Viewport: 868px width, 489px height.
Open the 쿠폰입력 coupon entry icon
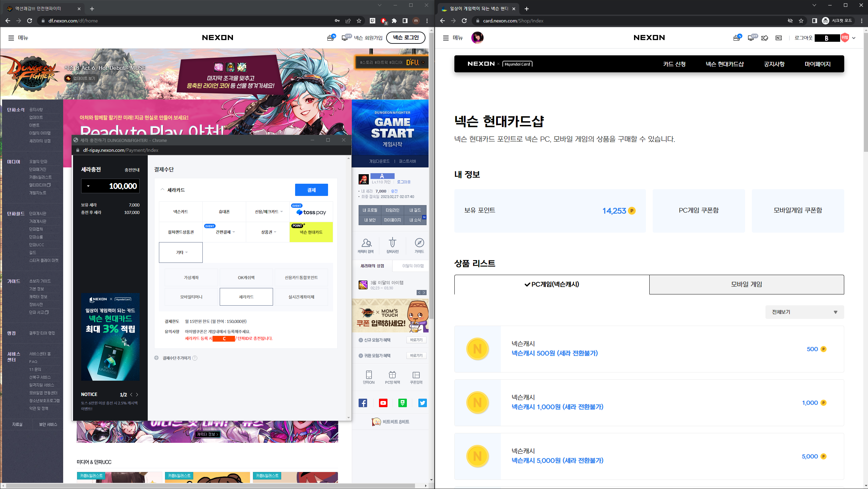point(416,377)
